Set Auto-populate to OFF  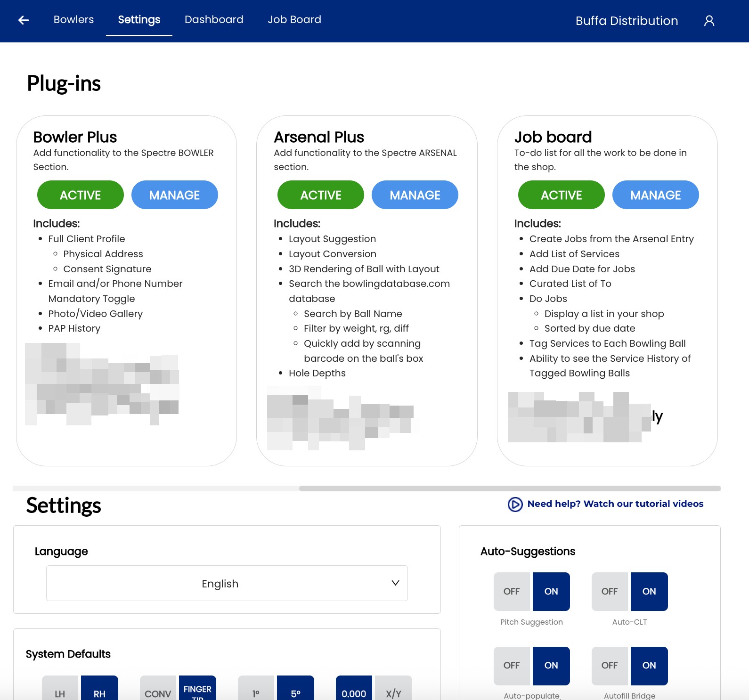(x=512, y=666)
